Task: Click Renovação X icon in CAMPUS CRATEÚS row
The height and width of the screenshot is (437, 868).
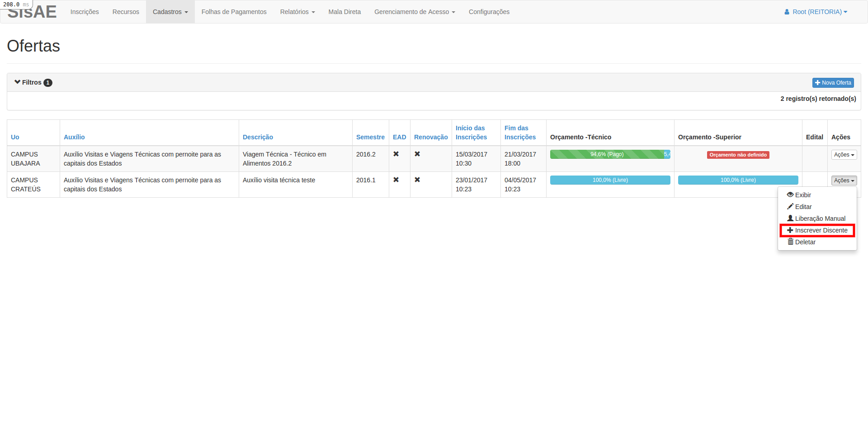Action: (417, 180)
